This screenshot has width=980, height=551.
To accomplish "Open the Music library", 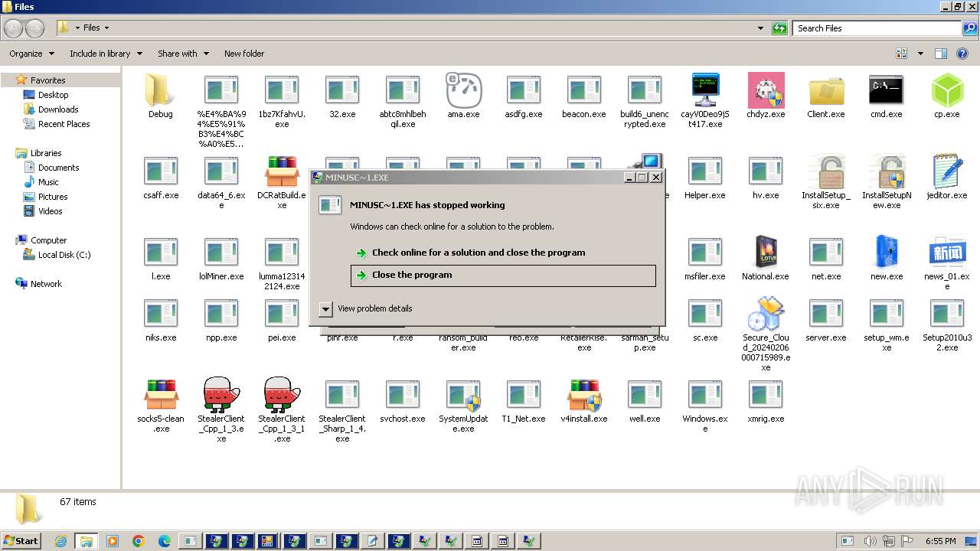I will 48,182.
